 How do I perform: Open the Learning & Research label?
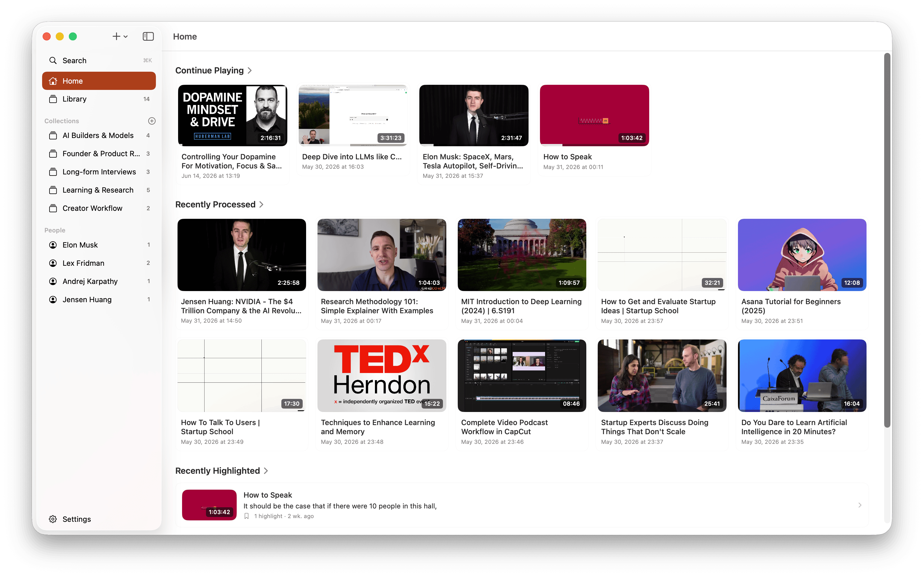point(98,190)
